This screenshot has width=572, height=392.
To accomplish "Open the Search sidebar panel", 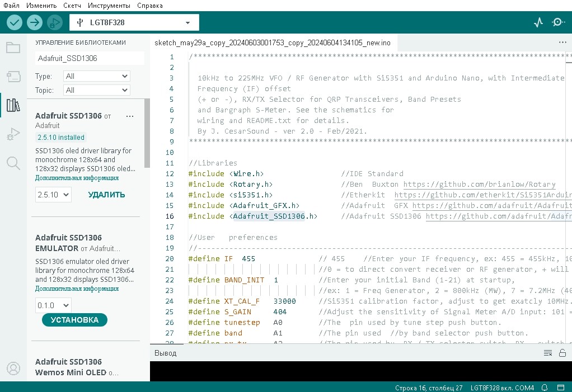I will [x=13, y=163].
